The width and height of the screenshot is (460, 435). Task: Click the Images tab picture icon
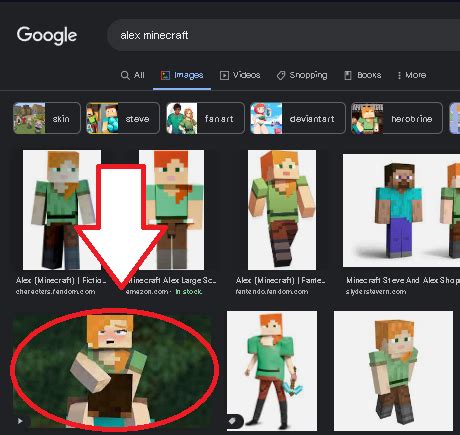165,75
